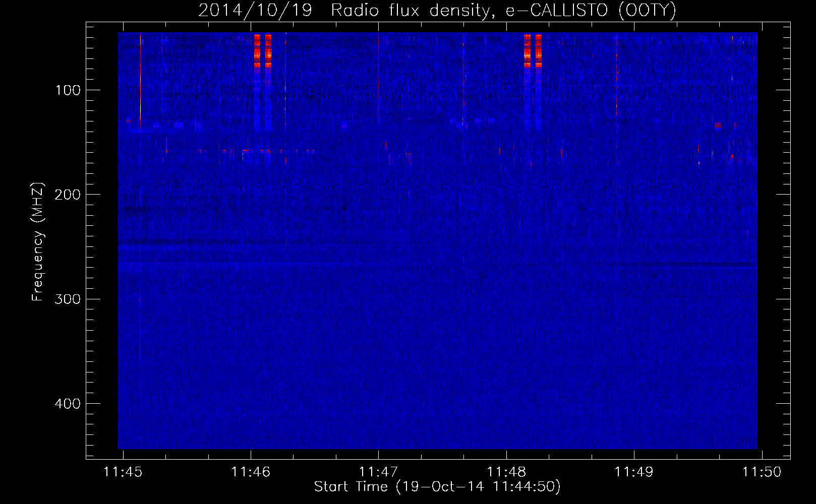Click the 11:46 time tick label
Viewport: 816px width, 504px height.
tap(251, 472)
